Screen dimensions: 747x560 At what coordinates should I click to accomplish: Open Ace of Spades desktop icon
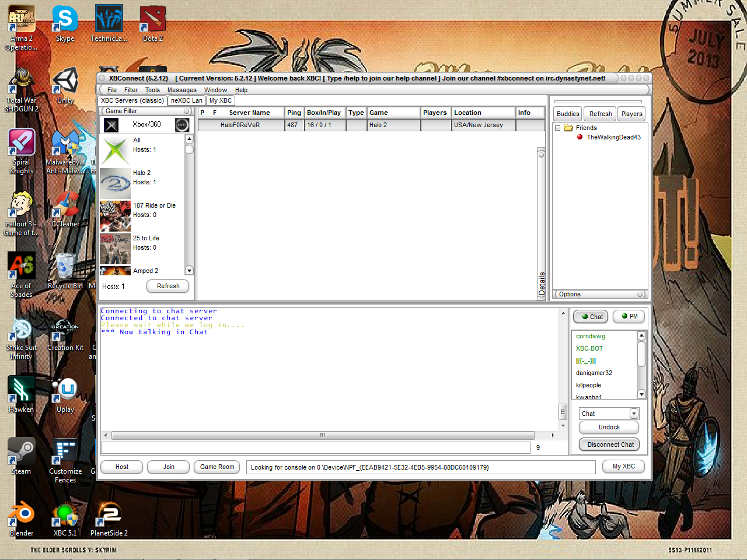point(22,275)
